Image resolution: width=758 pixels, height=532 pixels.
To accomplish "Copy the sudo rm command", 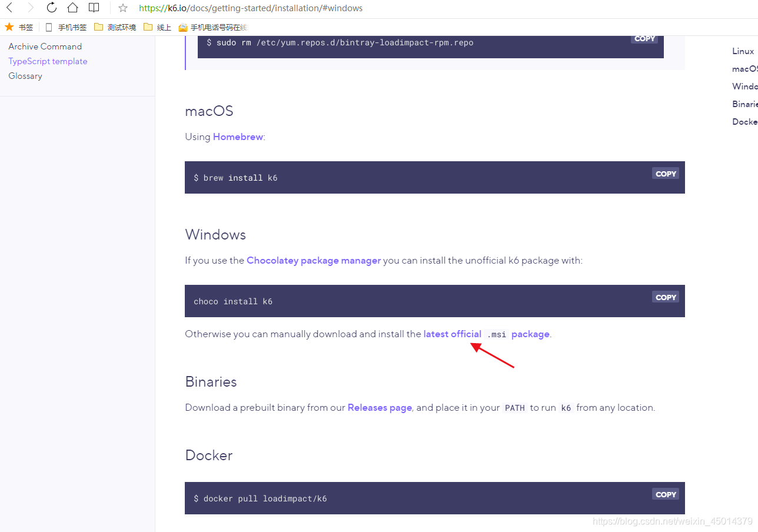I will (x=644, y=39).
